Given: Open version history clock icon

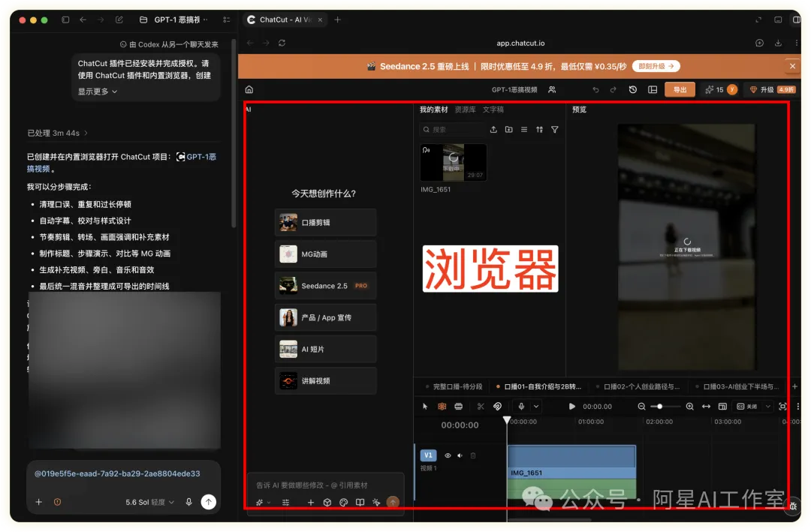Looking at the screenshot, I should [x=632, y=89].
